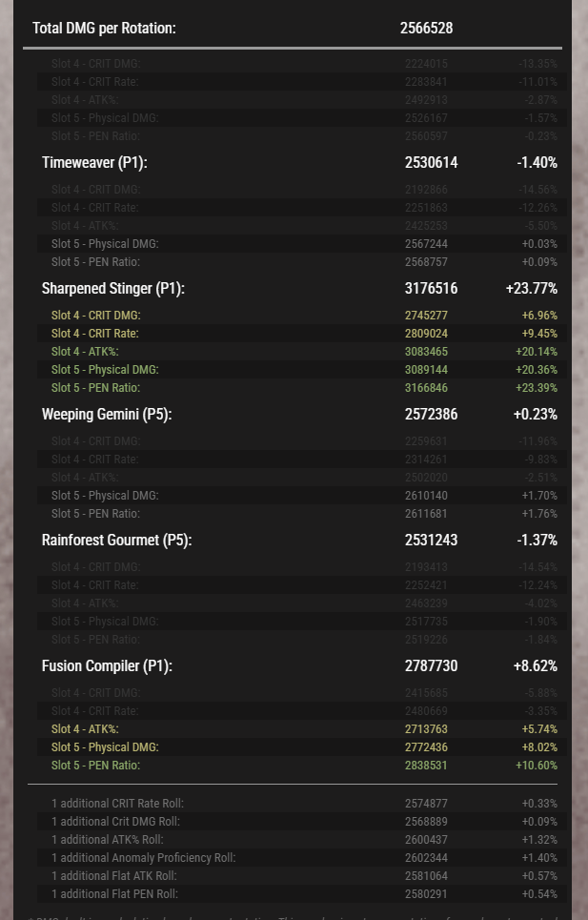Select Sharpened Stinger Slot 5 PEN Ratio row

[302, 388]
